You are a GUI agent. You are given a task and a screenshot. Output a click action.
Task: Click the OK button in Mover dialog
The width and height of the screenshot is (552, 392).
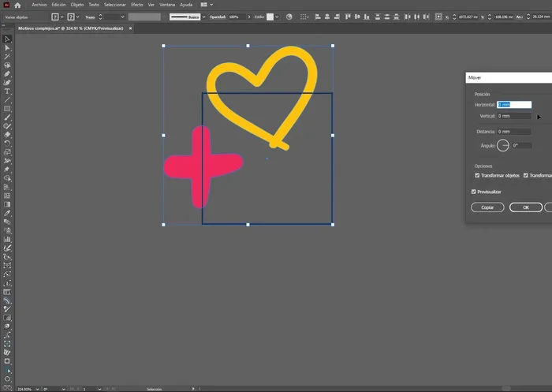pyautogui.click(x=525, y=207)
